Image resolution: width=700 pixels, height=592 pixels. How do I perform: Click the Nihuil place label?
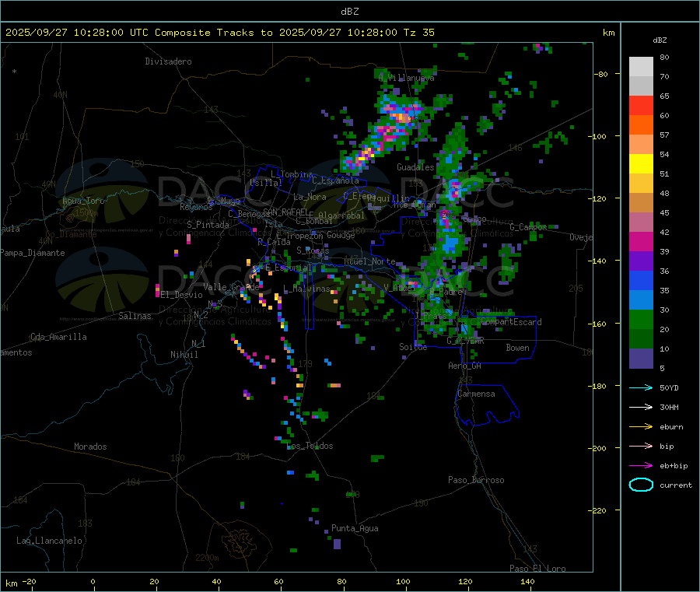point(184,355)
